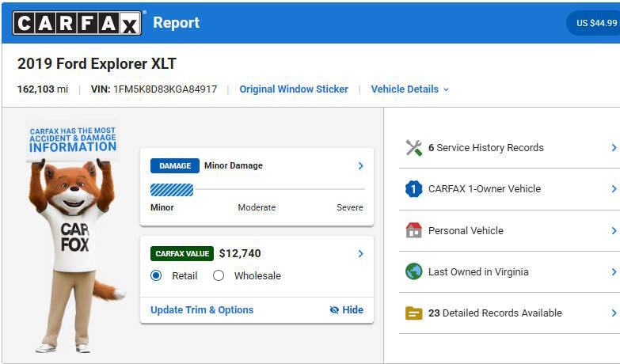Click the damage severity striped bar
Viewport: 620px width, 364px height.
point(172,190)
